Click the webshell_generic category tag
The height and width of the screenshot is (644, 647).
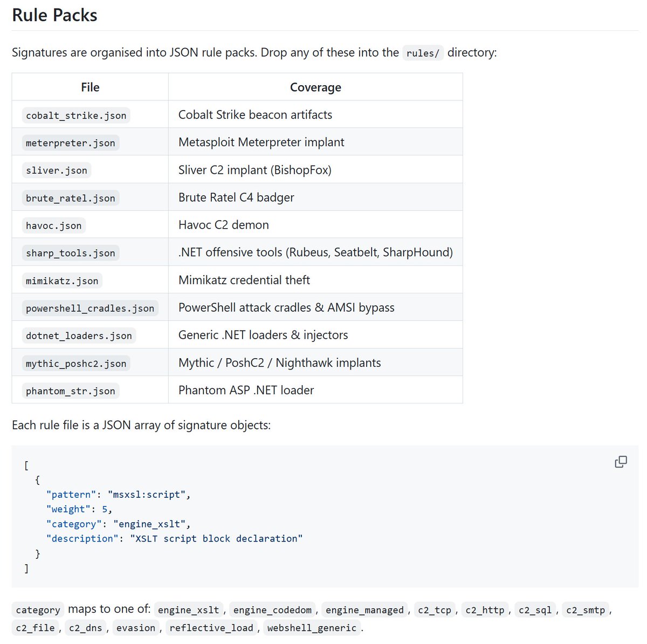point(312,628)
